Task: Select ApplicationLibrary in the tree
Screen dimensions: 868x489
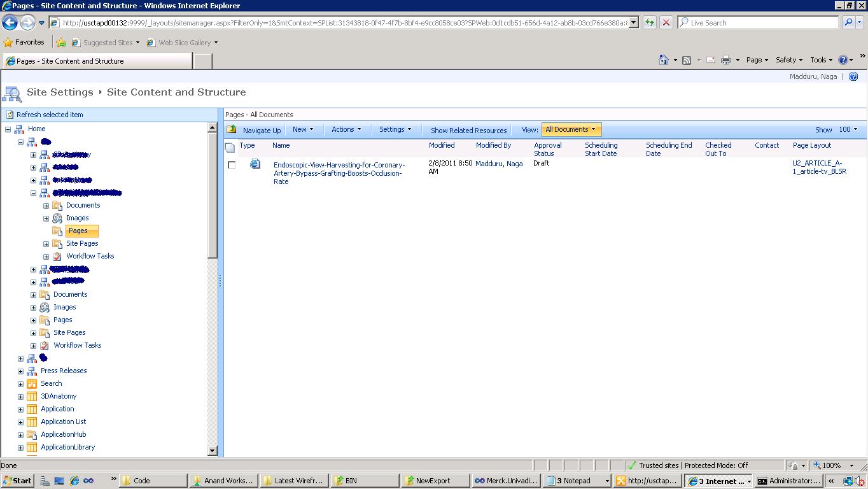Action: pos(67,447)
